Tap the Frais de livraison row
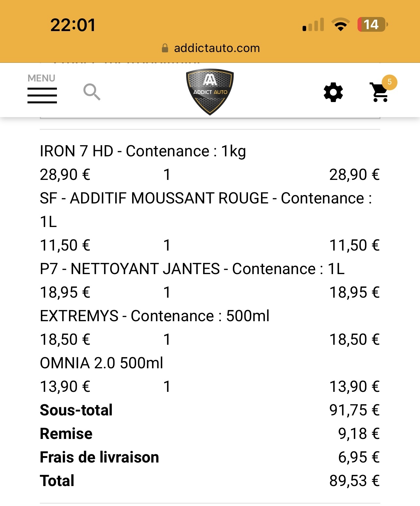The width and height of the screenshot is (420, 506). tap(210, 457)
